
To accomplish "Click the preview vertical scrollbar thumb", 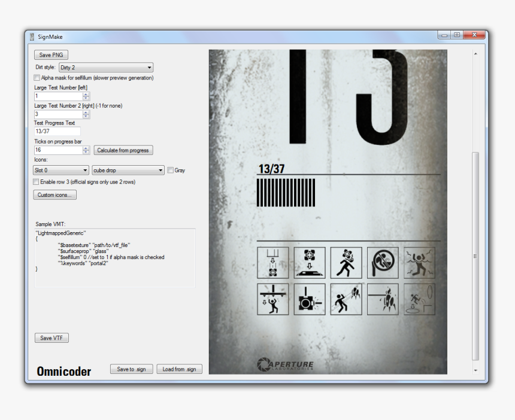I will click(x=475, y=256).
